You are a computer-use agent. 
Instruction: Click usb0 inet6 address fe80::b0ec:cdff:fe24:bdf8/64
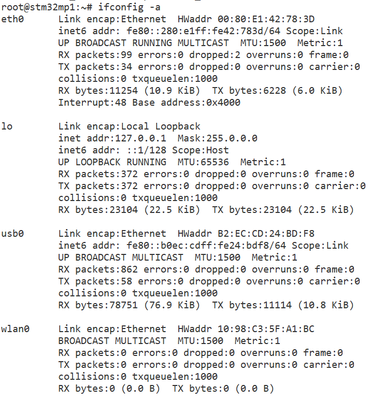206,245
